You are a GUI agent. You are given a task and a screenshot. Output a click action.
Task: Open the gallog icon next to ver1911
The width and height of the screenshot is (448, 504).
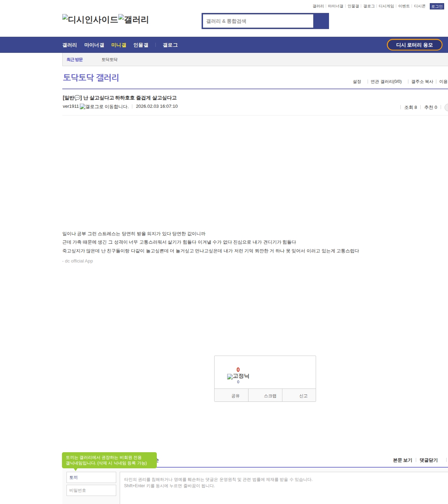[104, 107]
